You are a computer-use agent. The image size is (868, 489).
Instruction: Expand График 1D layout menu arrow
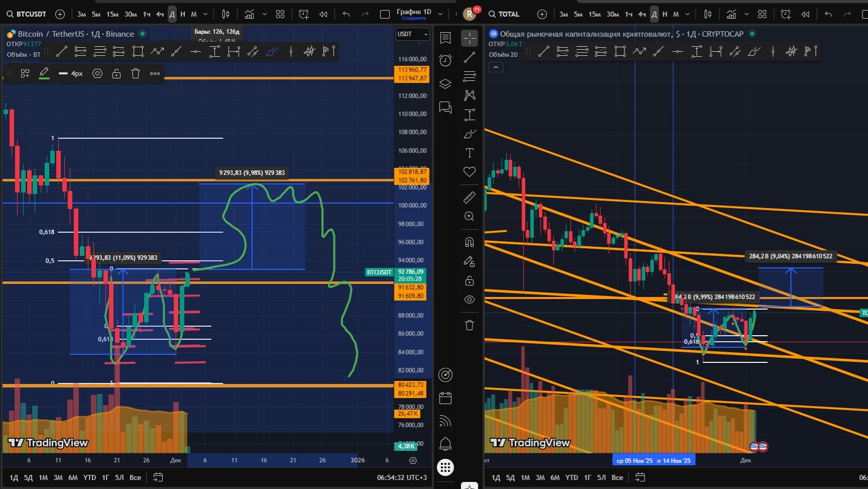[x=441, y=14]
